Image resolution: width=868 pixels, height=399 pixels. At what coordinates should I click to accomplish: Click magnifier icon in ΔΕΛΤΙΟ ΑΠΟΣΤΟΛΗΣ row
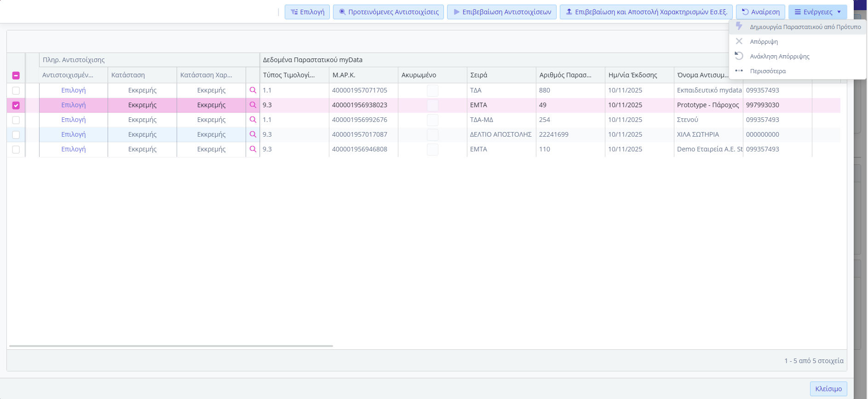pyautogui.click(x=253, y=134)
